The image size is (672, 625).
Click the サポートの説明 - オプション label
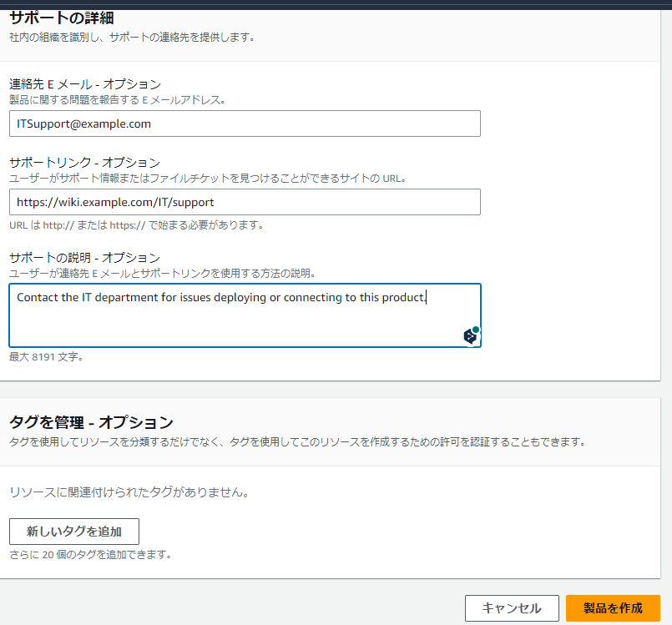pos(85,258)
